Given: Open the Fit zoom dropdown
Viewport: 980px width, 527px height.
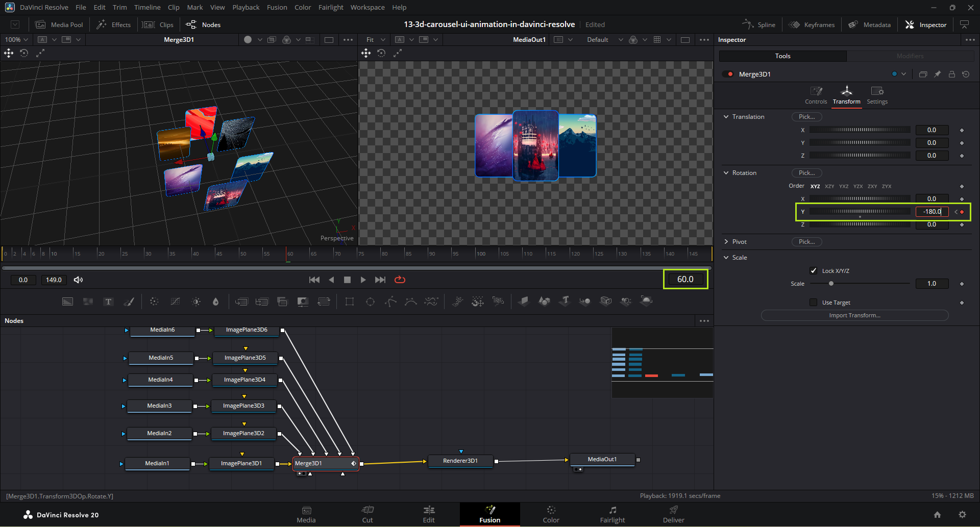Looking at the screenshot, I should [375, 40].
